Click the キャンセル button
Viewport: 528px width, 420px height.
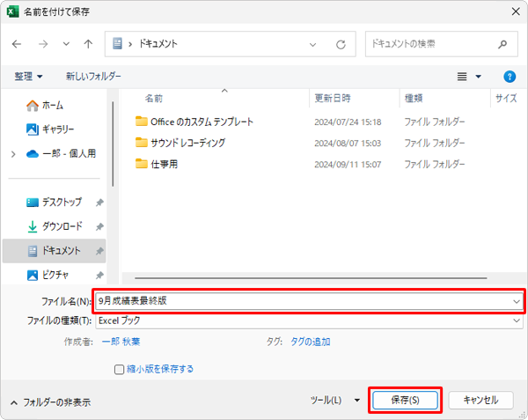coord(480,400)
